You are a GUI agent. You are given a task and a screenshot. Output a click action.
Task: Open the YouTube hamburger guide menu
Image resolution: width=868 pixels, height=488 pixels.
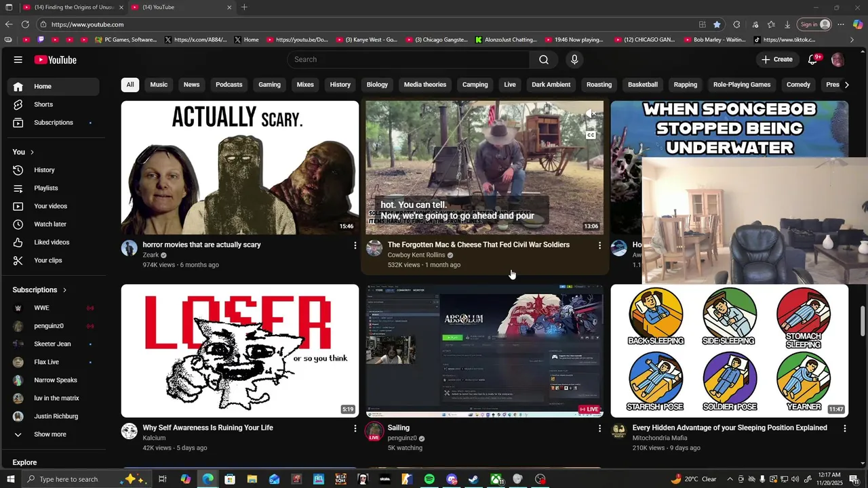coord(18,60)
